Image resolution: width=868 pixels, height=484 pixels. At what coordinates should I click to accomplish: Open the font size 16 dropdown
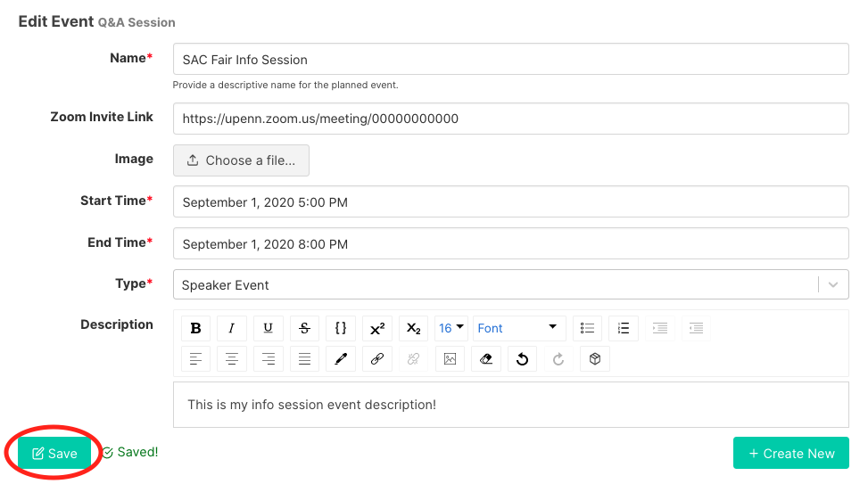(x=451, y=328)
